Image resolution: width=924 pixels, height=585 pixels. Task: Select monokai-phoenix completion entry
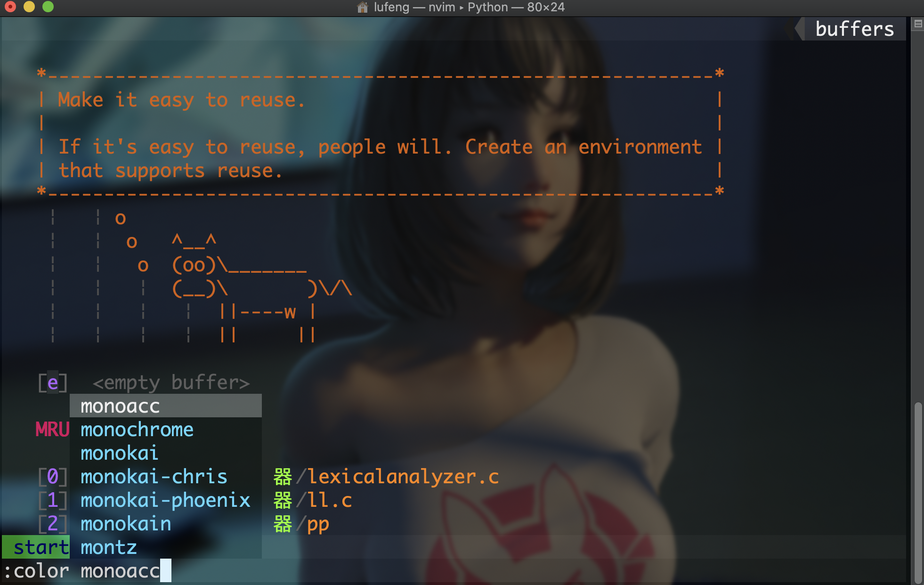(165, 500)
